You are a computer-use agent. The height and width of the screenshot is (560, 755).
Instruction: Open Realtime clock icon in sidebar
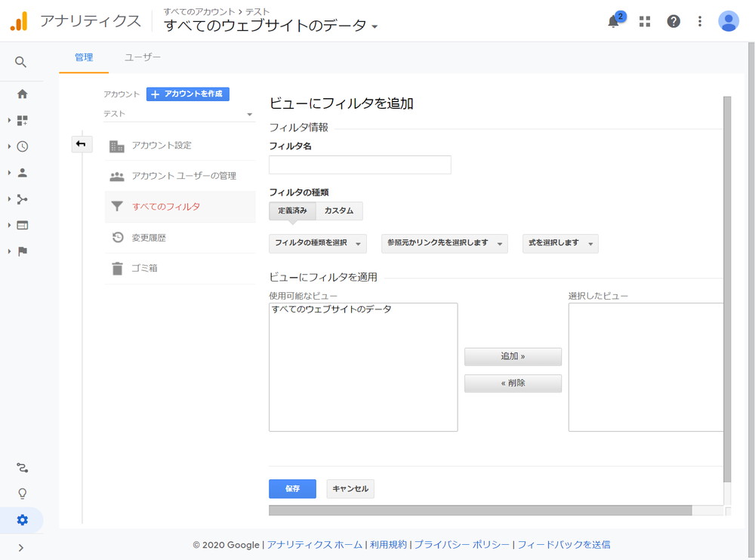[22, 146]
